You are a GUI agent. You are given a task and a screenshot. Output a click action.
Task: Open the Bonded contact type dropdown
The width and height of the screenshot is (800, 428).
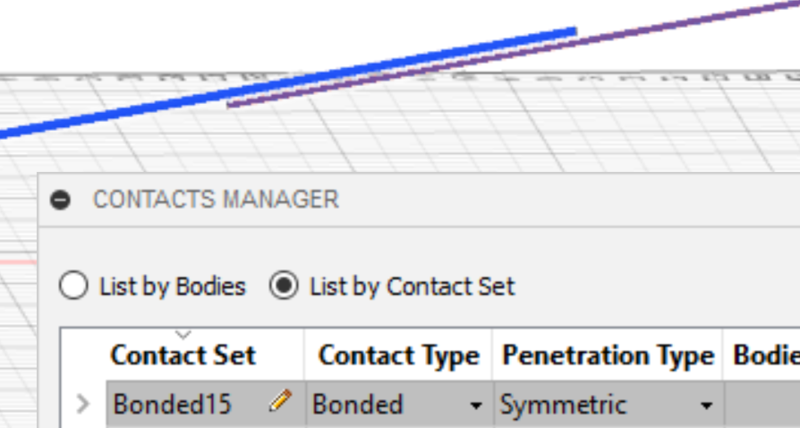(476, 406)
